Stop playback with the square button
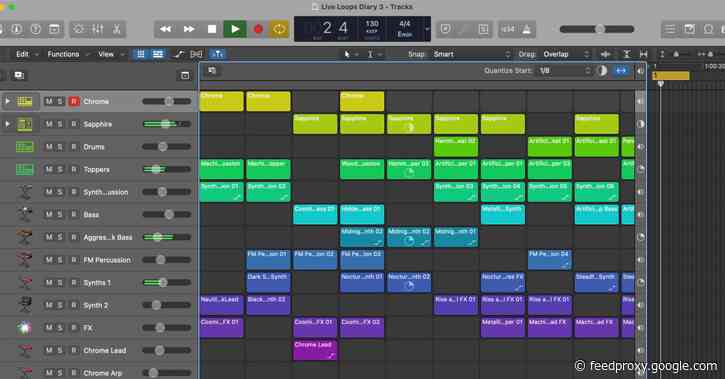Viewport: 725px width, 379px height. [212, 29]
